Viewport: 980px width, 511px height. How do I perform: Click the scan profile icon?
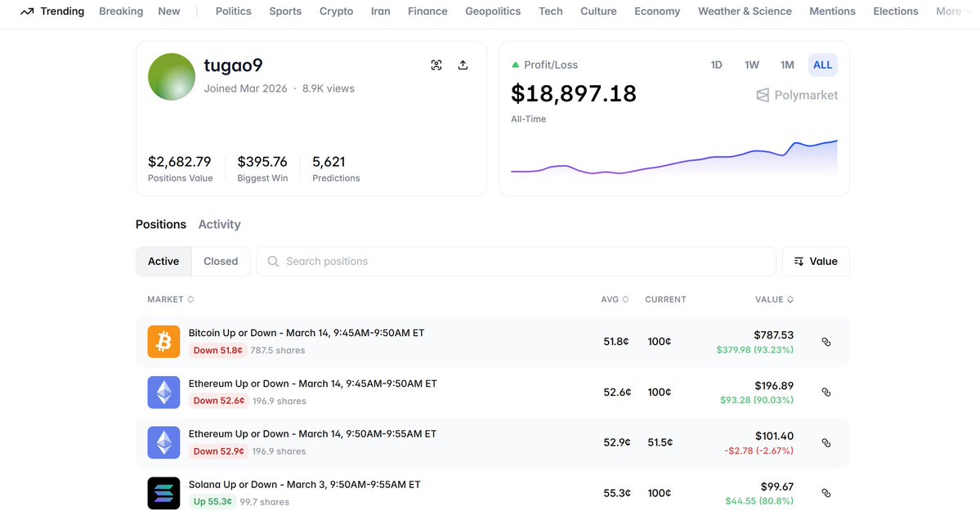(x=436, y=65)
